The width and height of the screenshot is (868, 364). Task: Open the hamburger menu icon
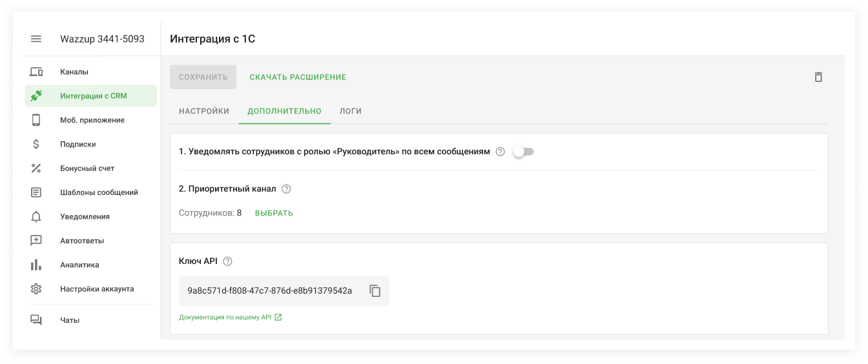(36, 39)
